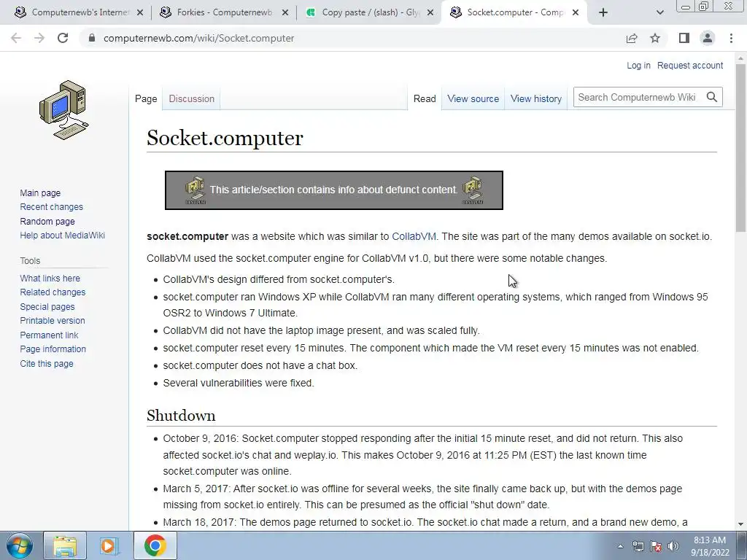Go to Main page in sidebar
Viewport: 747px width, 560px height.
click(40, 192)
